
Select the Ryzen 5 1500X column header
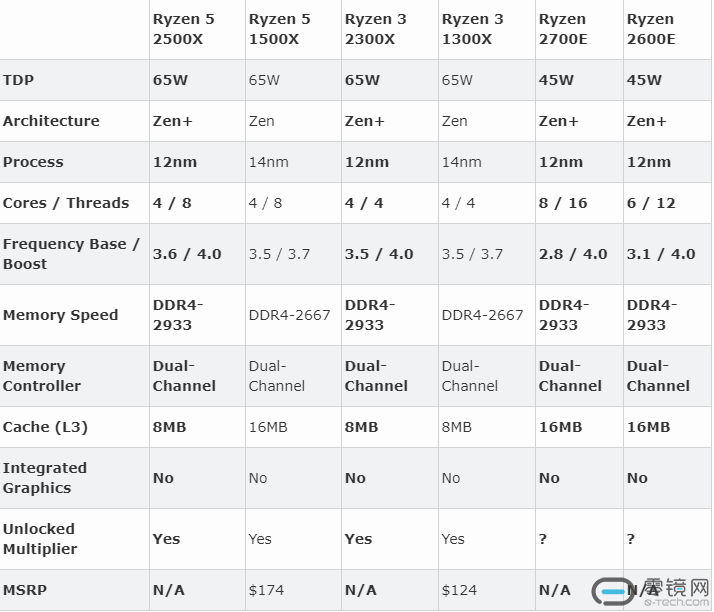coord(279,29)
